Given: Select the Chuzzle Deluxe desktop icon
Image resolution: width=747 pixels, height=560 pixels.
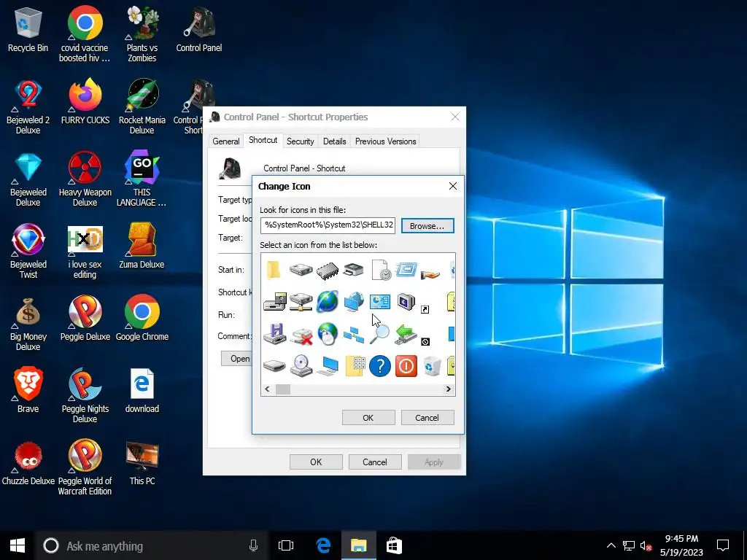Looking at the screenshot, I should coord(28,463).
